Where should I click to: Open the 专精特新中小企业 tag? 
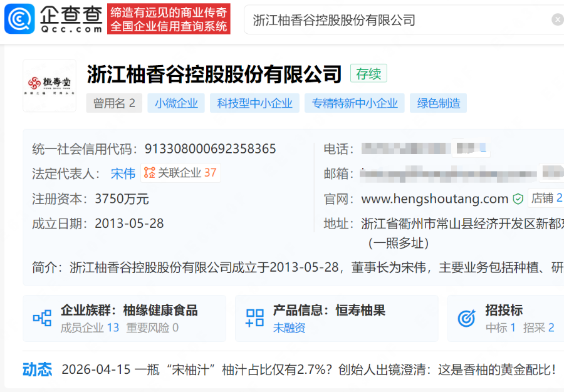[354, 103]
